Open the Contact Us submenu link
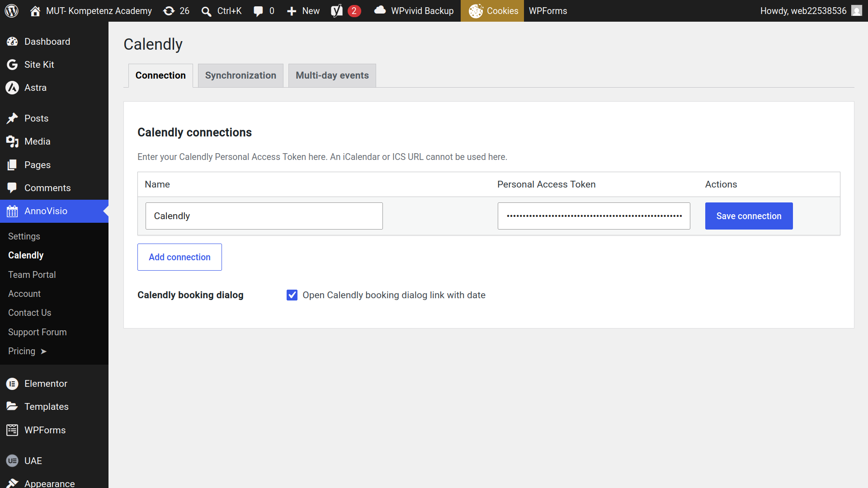This screenshot has height=488, width=868. click(x=29, y=313)
